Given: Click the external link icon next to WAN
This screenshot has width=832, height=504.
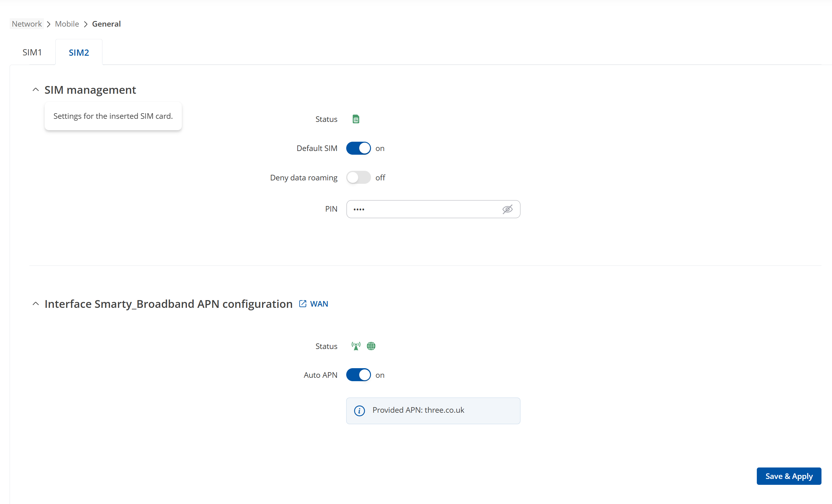Looking at the screenshot, I should pos(303,304).
